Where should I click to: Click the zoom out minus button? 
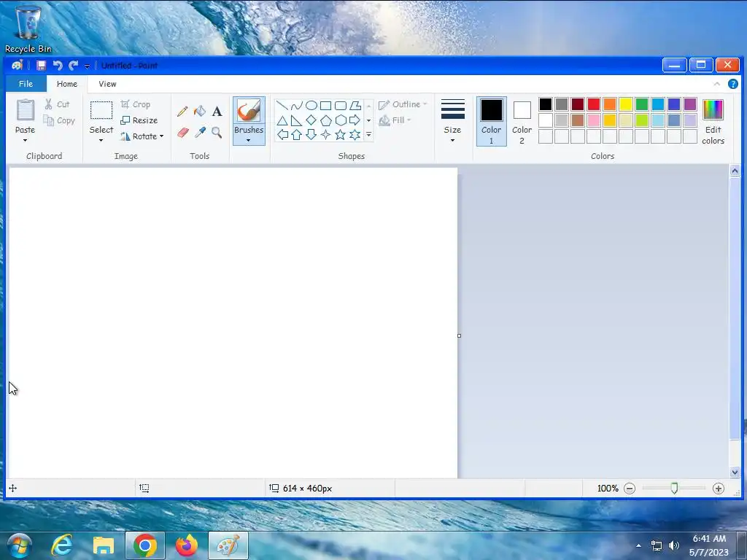[630, 489]
